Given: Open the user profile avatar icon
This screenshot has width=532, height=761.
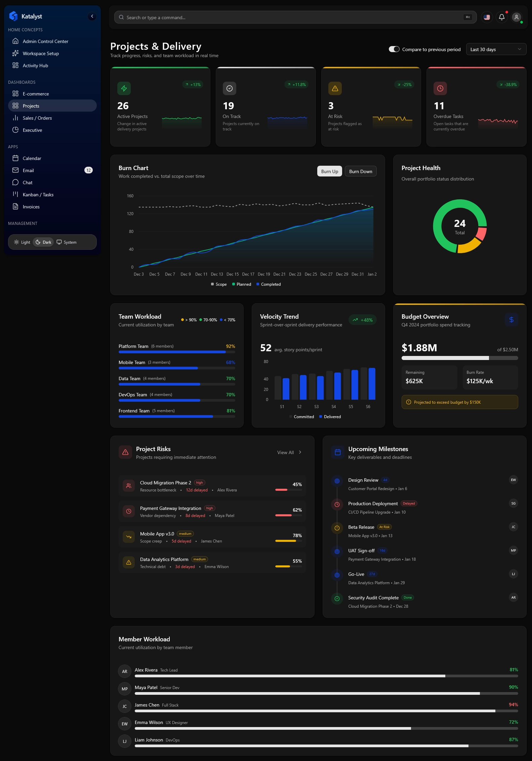Looking at the screenshot, I should pos(516,17).
